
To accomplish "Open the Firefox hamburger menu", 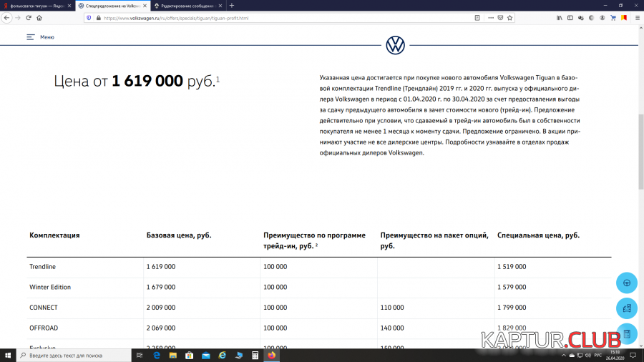I will pos(638,18).
